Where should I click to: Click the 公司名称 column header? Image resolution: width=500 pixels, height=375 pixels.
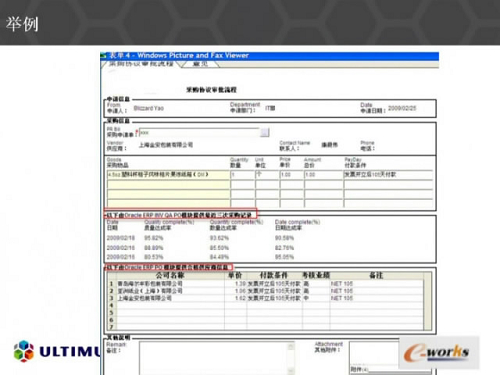[x=170, y=276]
